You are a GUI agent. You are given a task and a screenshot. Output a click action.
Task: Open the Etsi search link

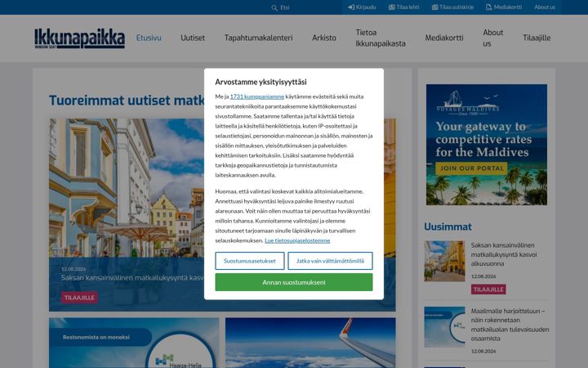point(280,7)
